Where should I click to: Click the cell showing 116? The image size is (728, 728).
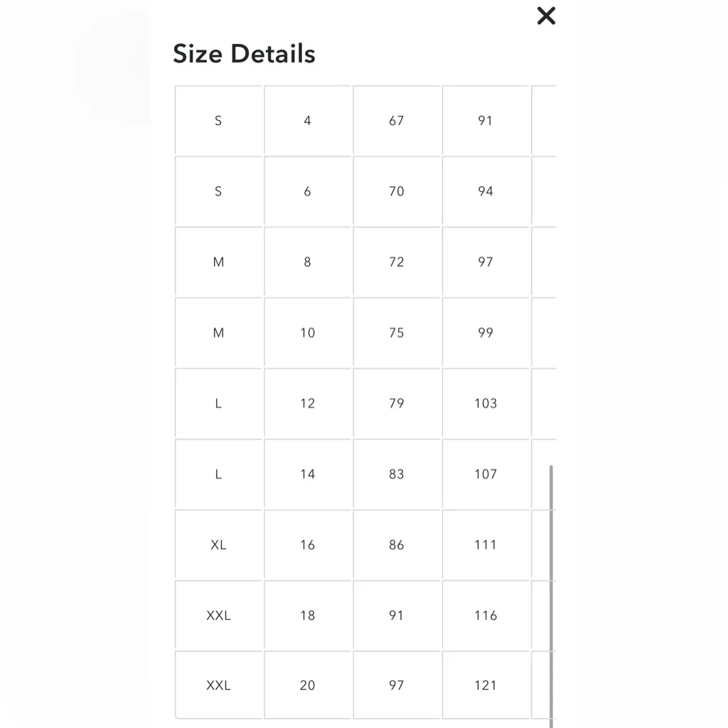pyautogui.click(x=486, y=616)
